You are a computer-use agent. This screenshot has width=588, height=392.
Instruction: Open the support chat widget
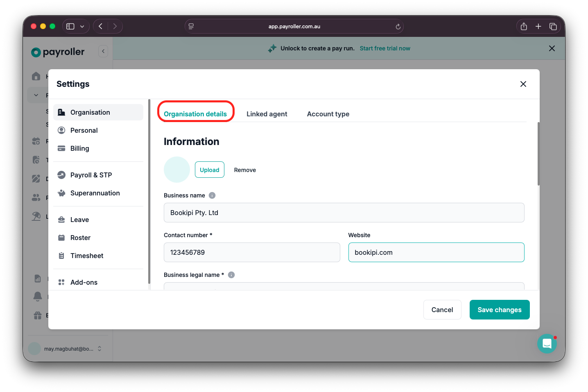pyautogui.click(x=547, y=344)
